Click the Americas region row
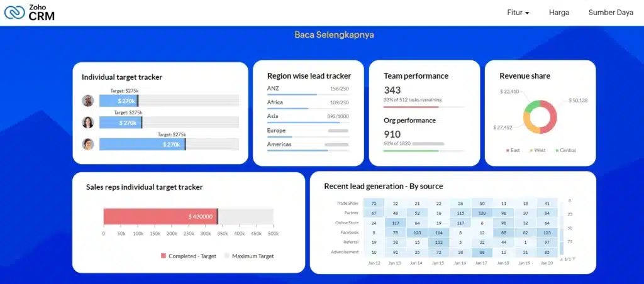Screen dimensions: 644x284 (x=308, y=146)
